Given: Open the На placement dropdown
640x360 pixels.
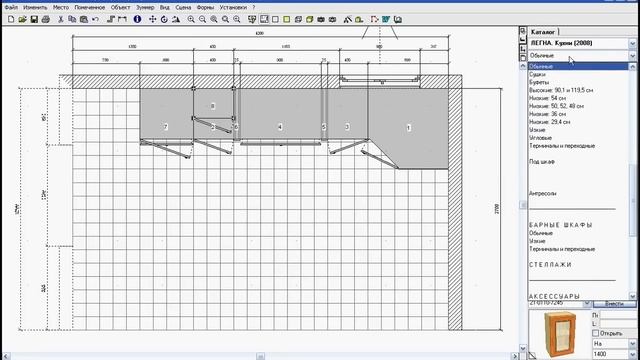Looking at the screenshot, I should click(632, 344).
